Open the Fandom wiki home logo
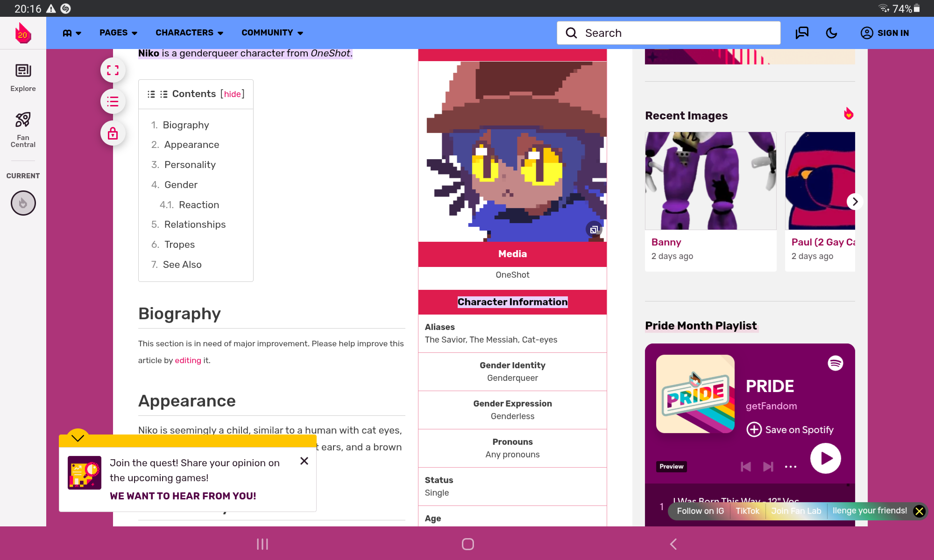Screen dimensions: 934x560 tap(23, 33)
